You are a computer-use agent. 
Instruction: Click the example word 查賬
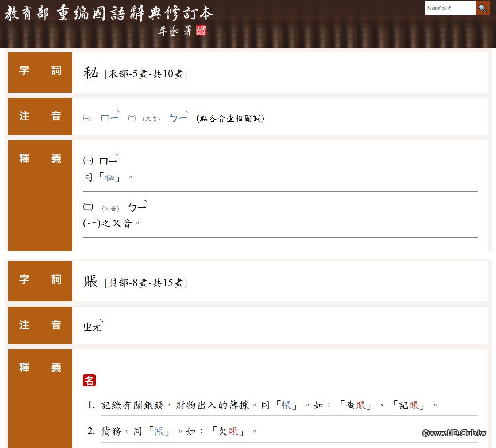coord(356,405)
